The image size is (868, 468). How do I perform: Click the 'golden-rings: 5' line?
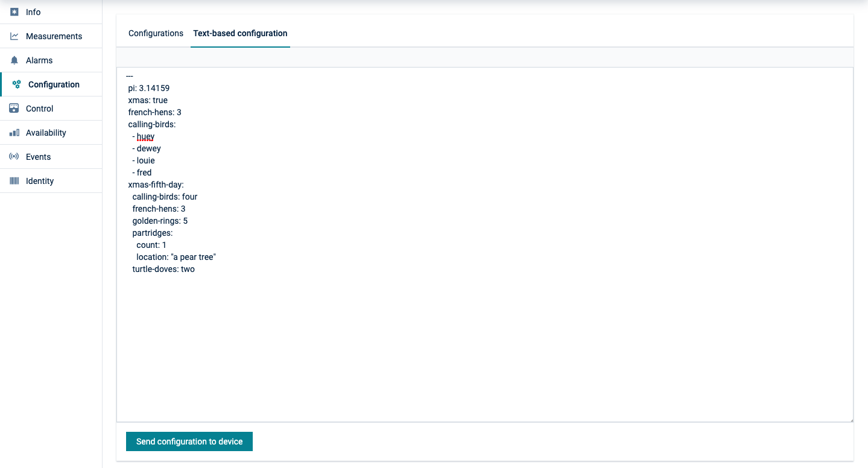point(160,221)
